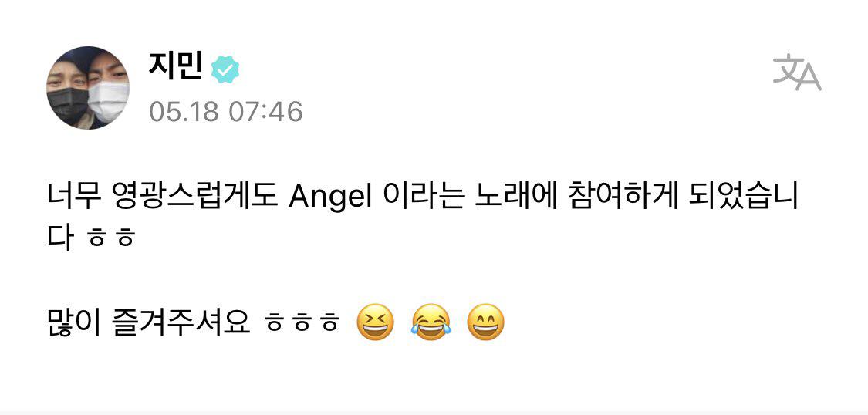Tap the translate icon on the post
The image size is (868, 415).
(x=796, y=73)
